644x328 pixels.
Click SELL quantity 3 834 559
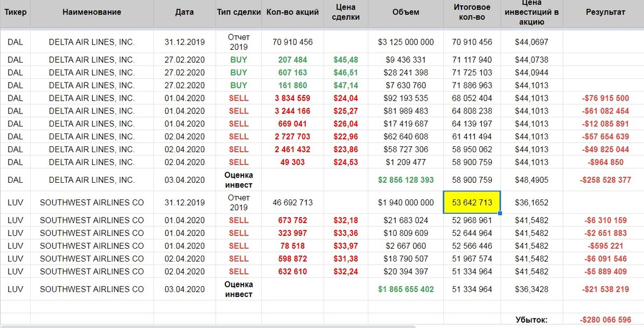click(292, 98)
